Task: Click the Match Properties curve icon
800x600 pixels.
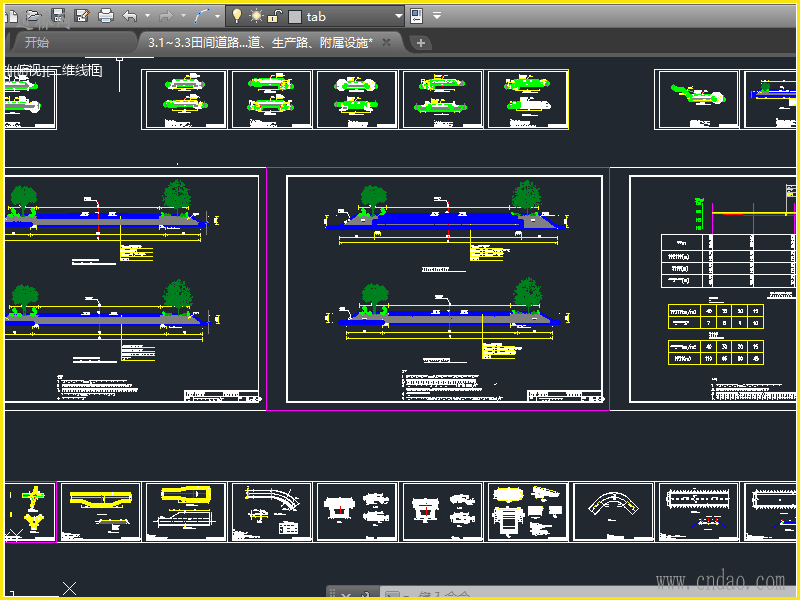Action: pos(201,16)
